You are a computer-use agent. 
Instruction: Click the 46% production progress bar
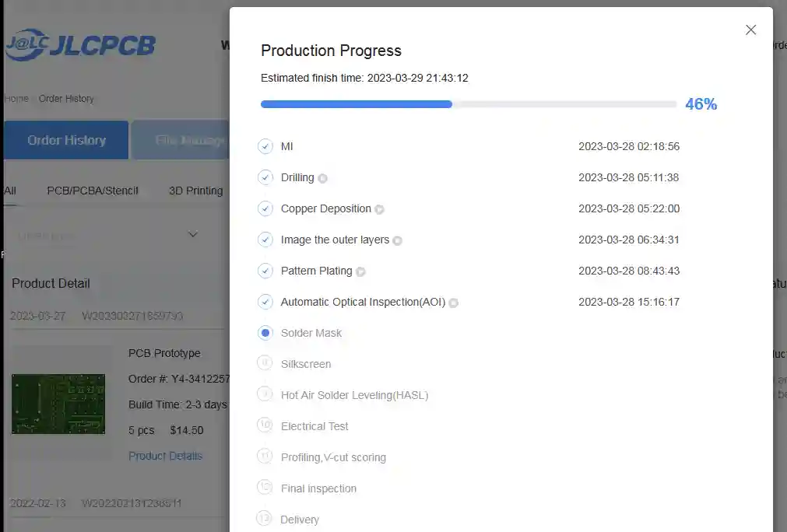tap(468, 104)
